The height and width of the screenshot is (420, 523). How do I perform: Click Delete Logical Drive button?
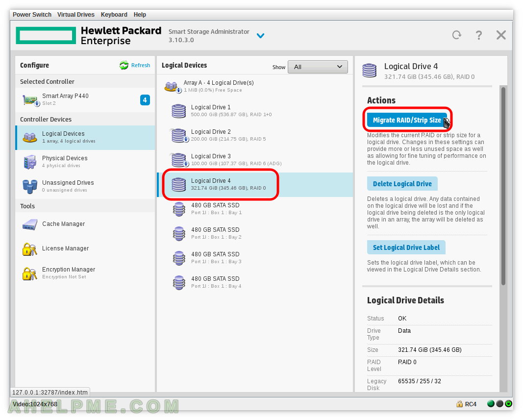402,184
